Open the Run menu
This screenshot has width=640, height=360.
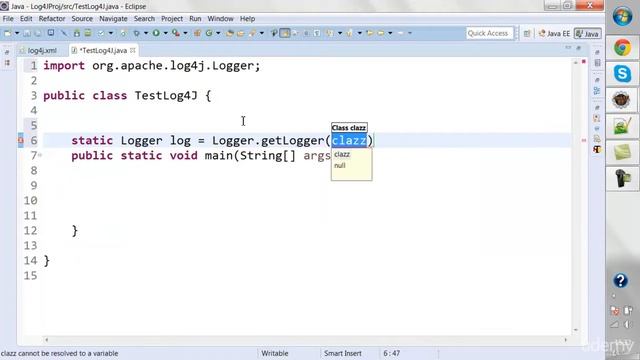click(195, 19)
